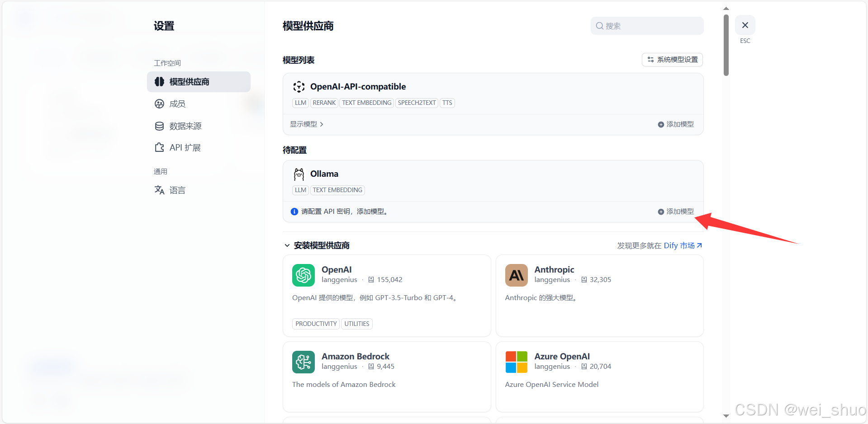The image size is (868, 424).
Task: Click the scrollbar up arrow
Action: (x=726, y=8)
